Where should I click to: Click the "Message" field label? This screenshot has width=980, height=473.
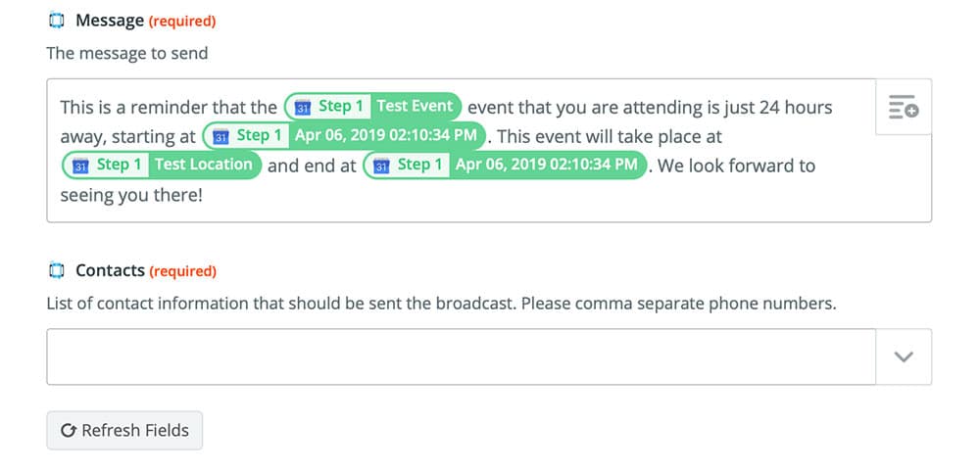pyautogui.click(x=110, y=21)
